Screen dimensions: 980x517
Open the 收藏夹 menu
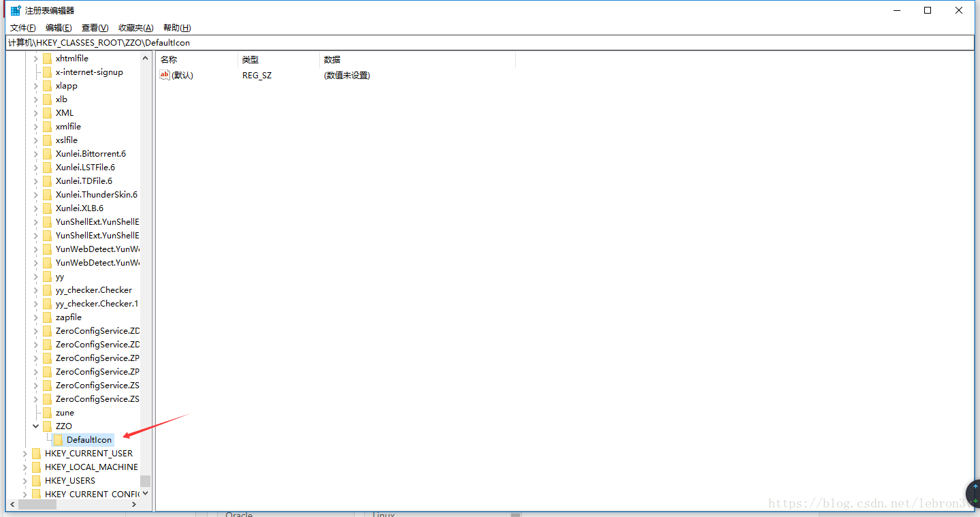(135, 27)
